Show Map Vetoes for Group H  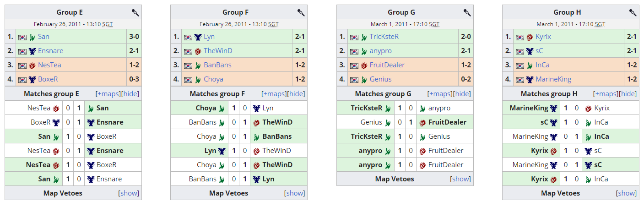tap(626, 193)
